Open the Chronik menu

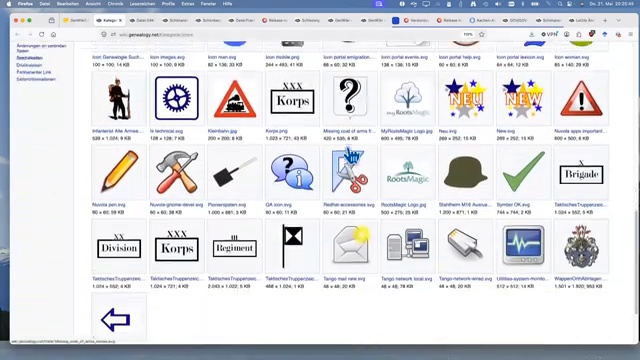click(115, 4)
